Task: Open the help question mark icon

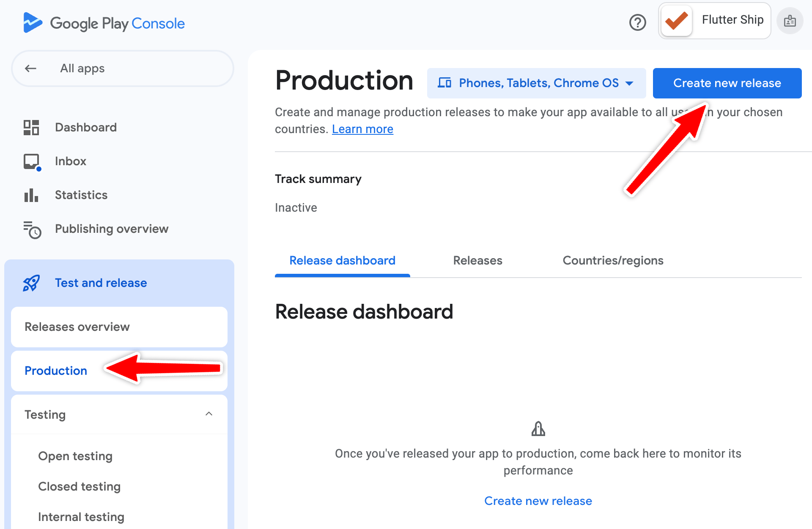Action: 637,22
